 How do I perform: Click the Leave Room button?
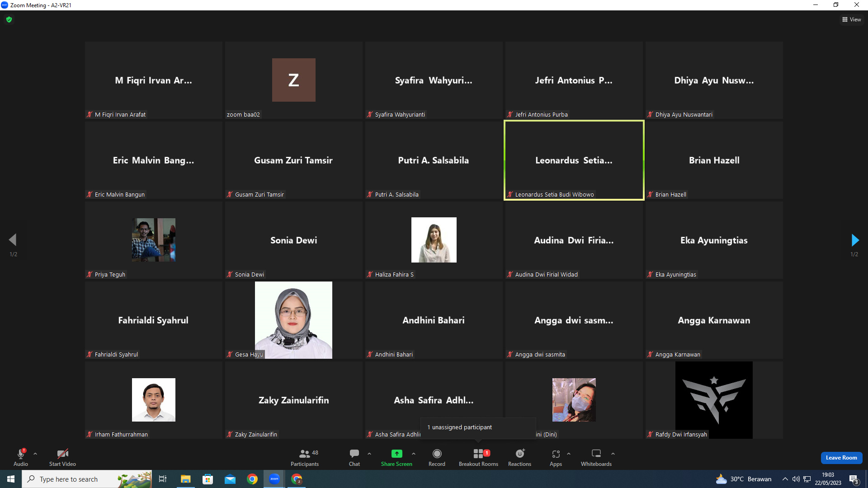(x=841, y=458)
